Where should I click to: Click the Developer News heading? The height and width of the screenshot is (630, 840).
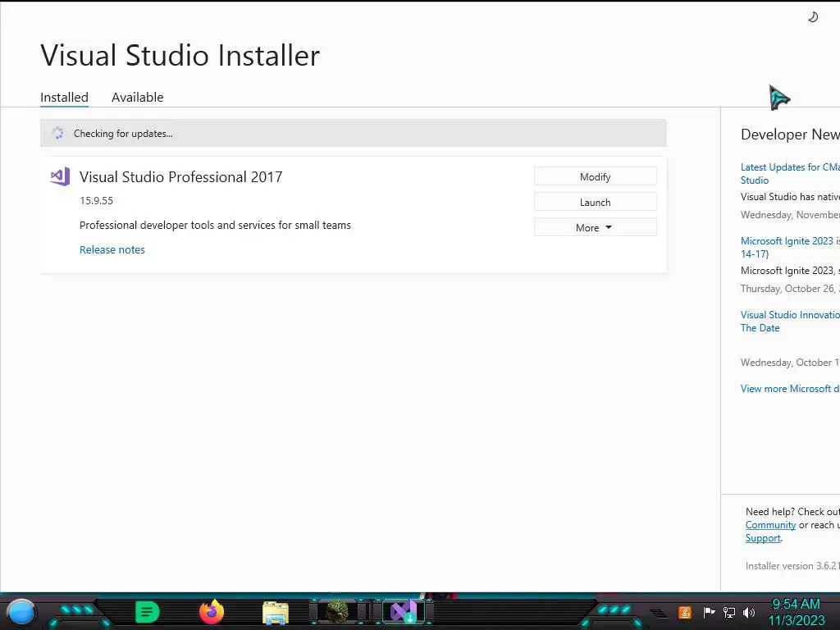click(790, 135)
